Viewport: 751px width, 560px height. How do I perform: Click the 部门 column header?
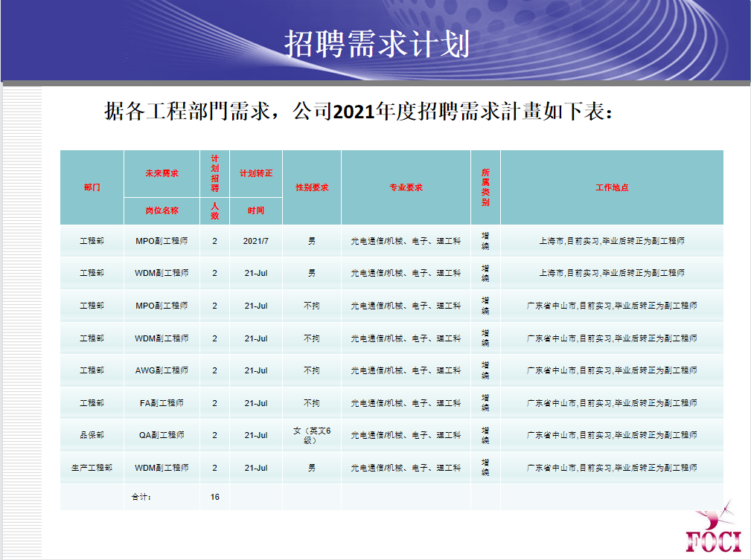pyautogui.click(x=92, y=187)
